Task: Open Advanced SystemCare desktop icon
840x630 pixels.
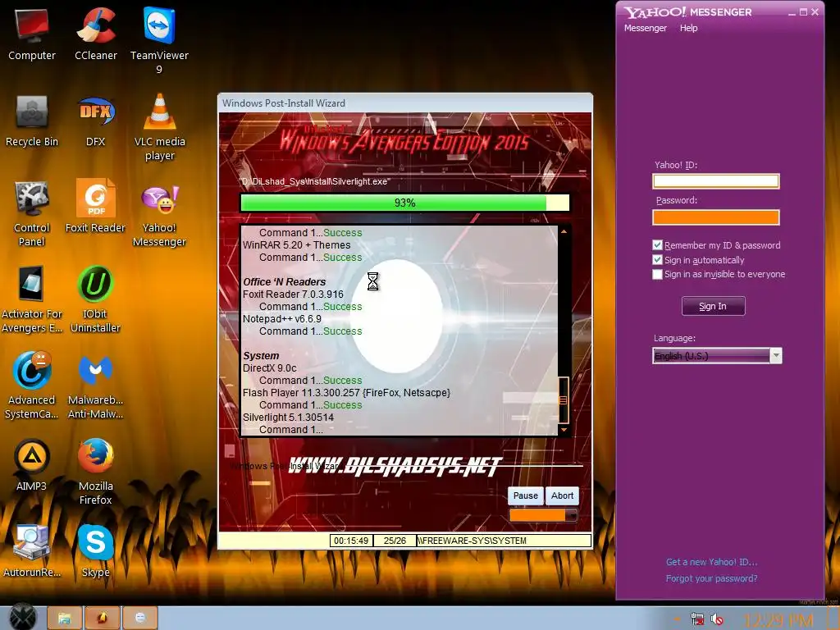Action: point(32,386)
